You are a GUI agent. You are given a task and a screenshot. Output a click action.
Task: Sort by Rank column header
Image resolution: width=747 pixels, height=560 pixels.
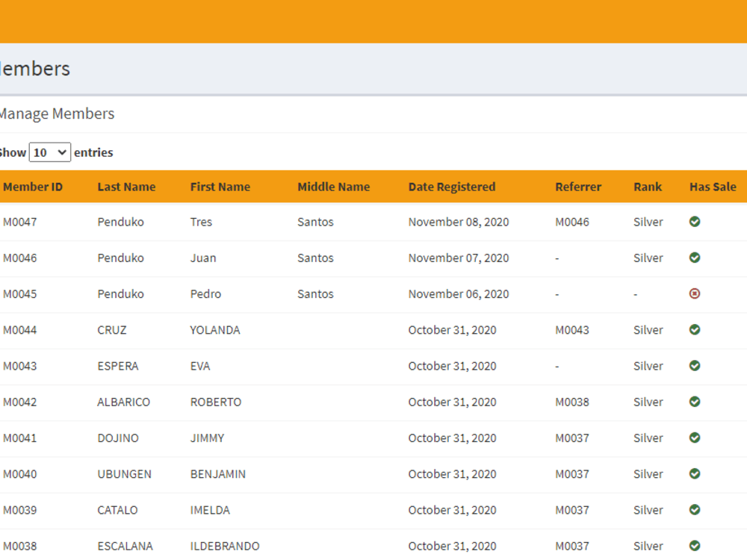click(648, 187)
